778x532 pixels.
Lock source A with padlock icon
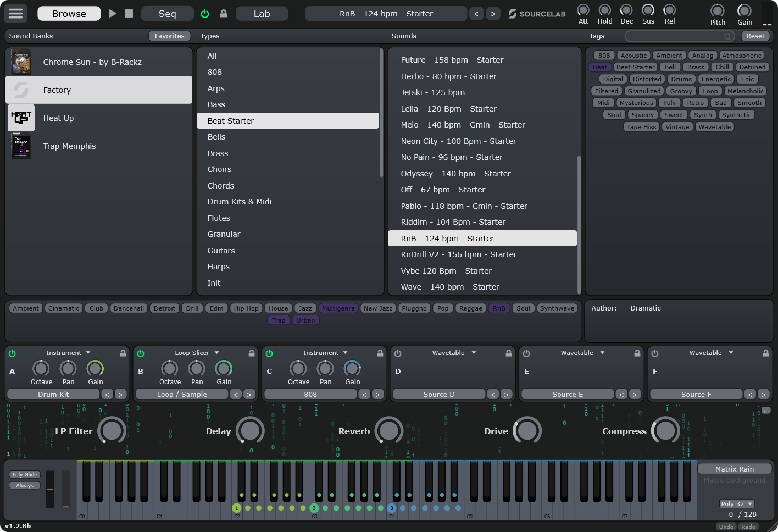(123, 353)
